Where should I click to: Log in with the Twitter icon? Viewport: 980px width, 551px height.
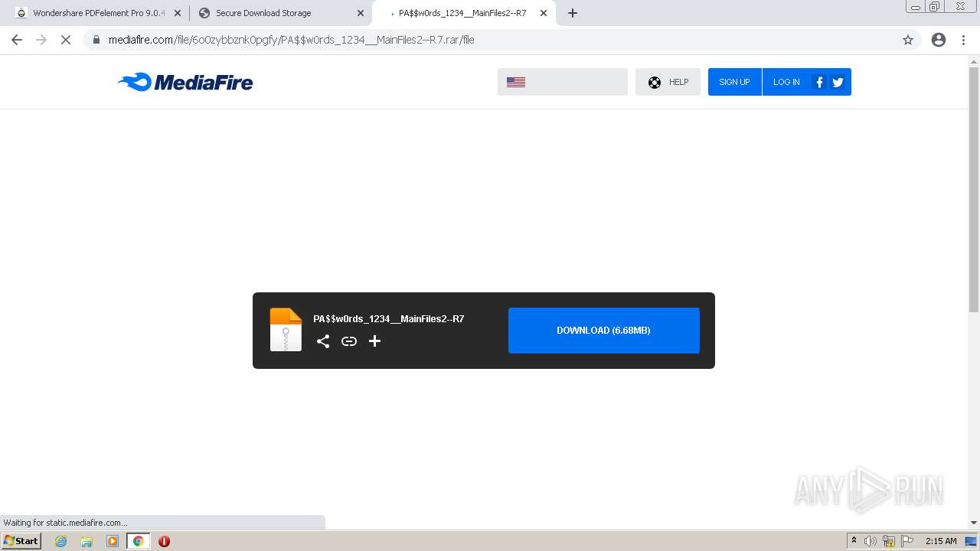pyautogui.click(x=838, y=82)
